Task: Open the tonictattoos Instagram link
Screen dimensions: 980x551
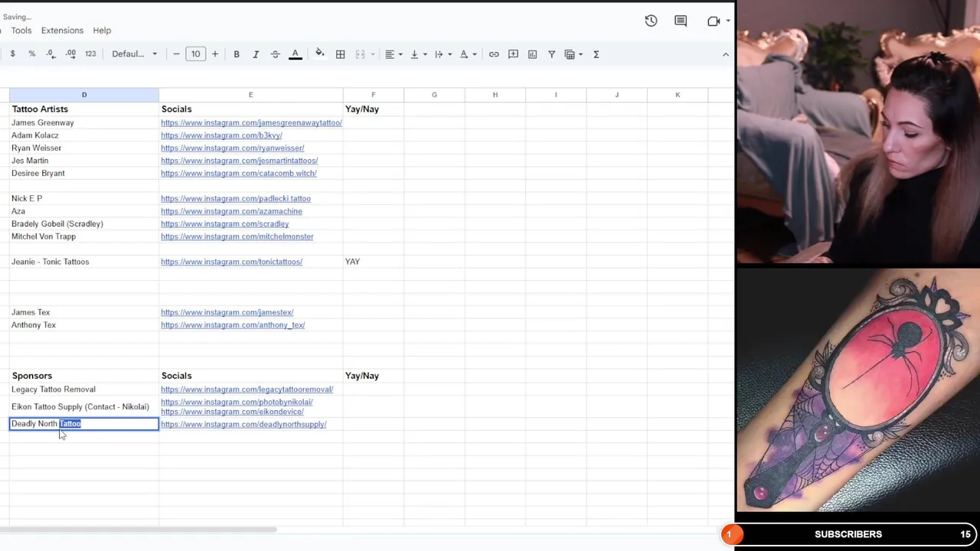Action: (x=231, y=262)
